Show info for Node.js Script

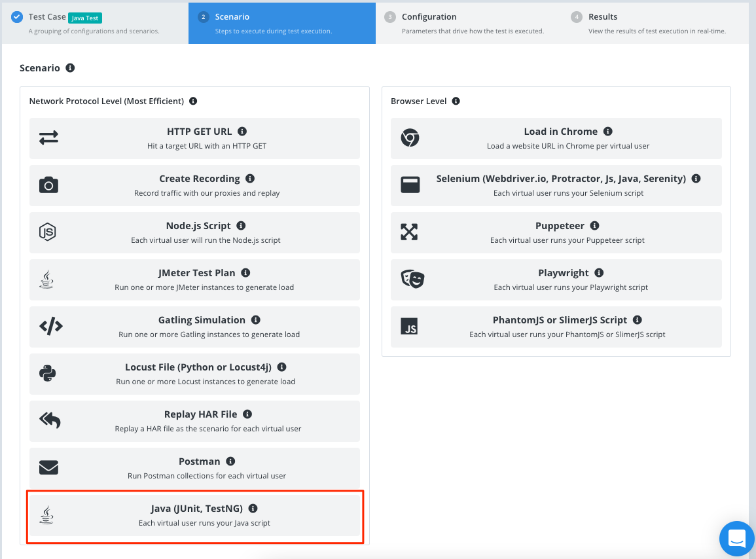point(242,226)
